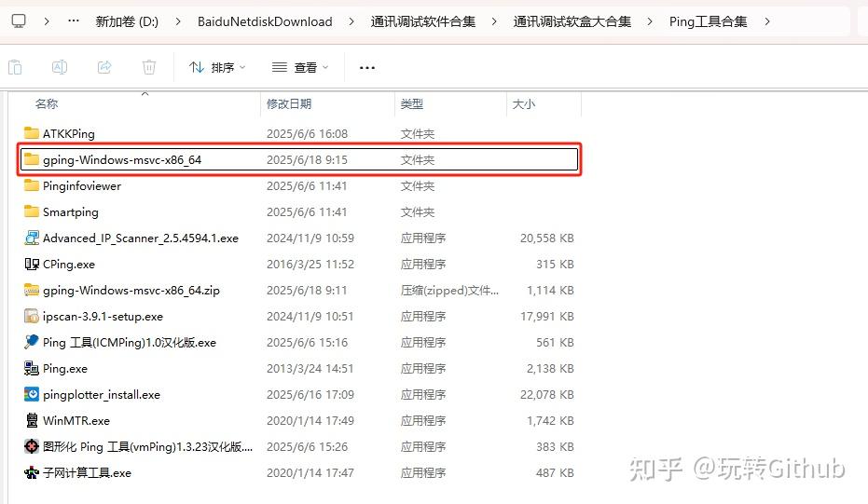
Task: Select the ATKKPing folder icon
Action: coord(32,133)
